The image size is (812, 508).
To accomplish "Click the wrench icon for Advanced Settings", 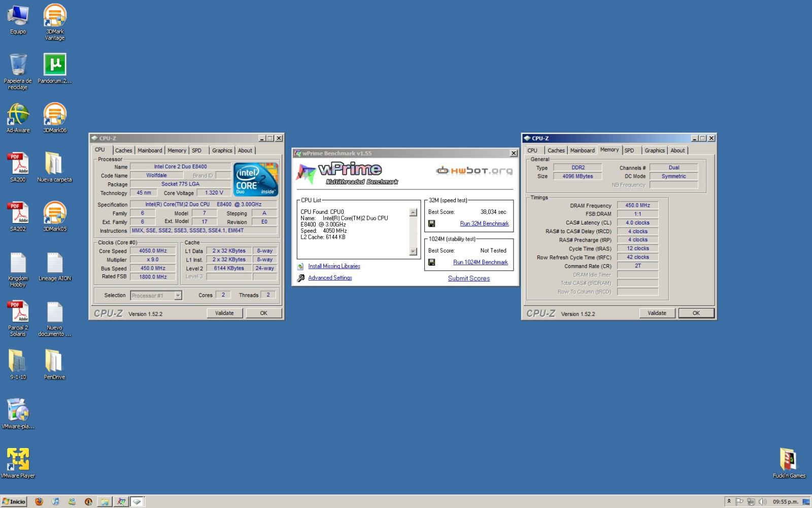I will click(x=300, y=278).
